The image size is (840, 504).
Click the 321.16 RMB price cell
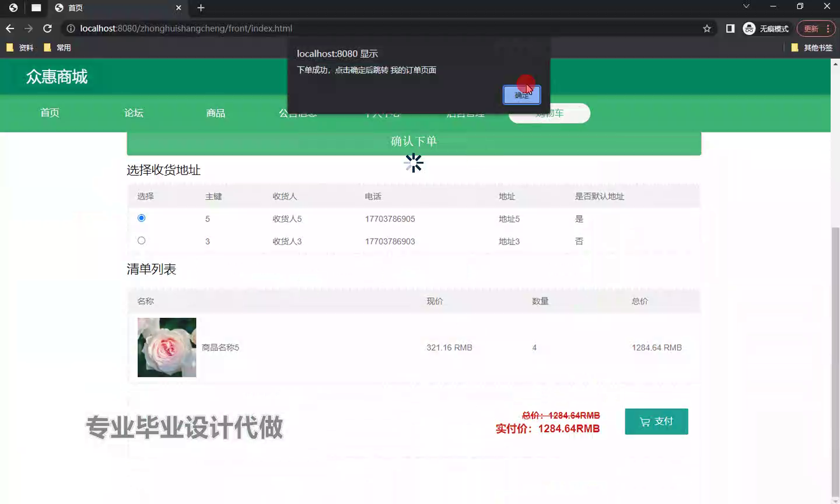449,348
